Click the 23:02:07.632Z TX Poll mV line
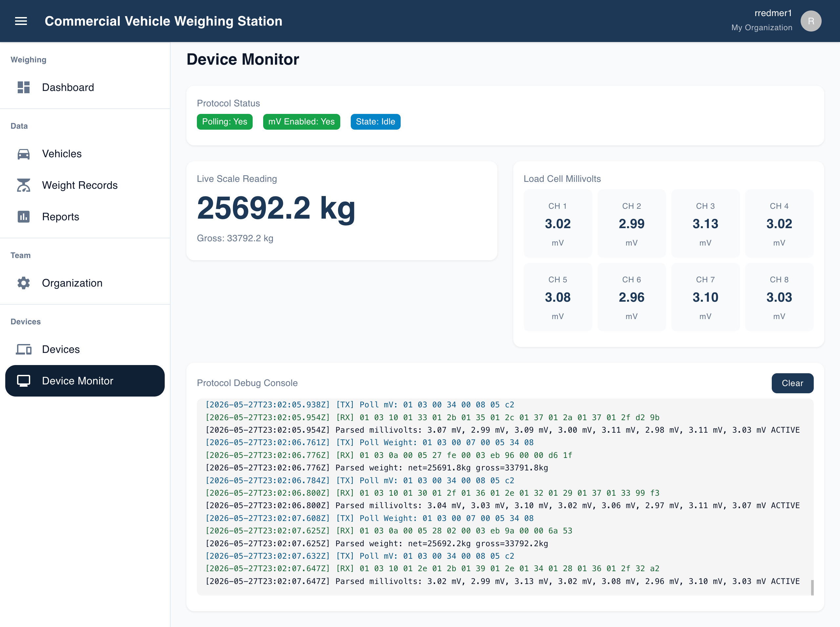The width and height of the screenshot is (840, 627). (x=360, y=556)
